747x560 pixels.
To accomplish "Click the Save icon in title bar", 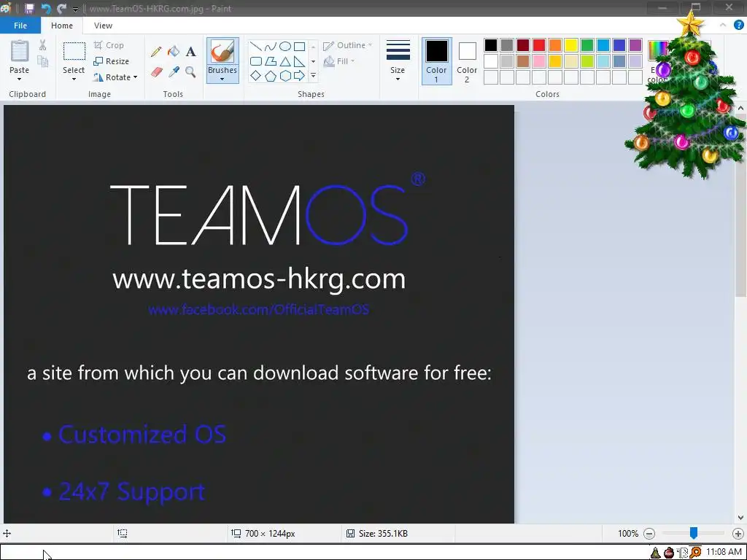I will click(29, 9).
